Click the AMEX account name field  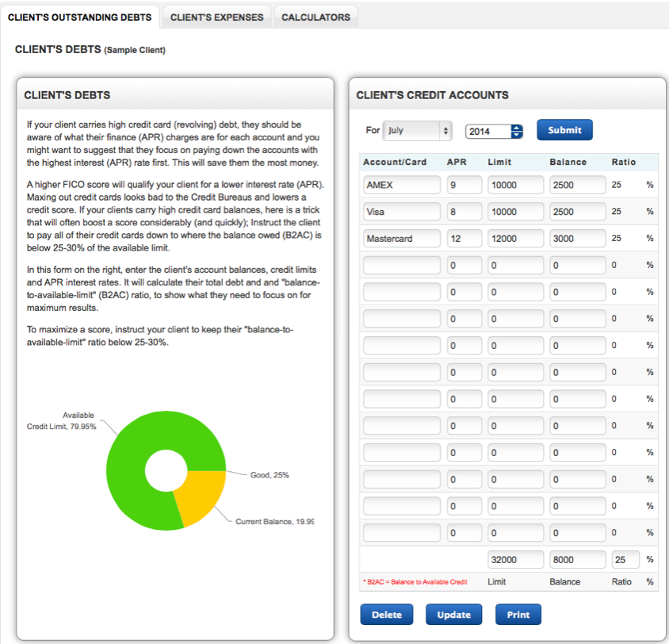coord(402,185)
